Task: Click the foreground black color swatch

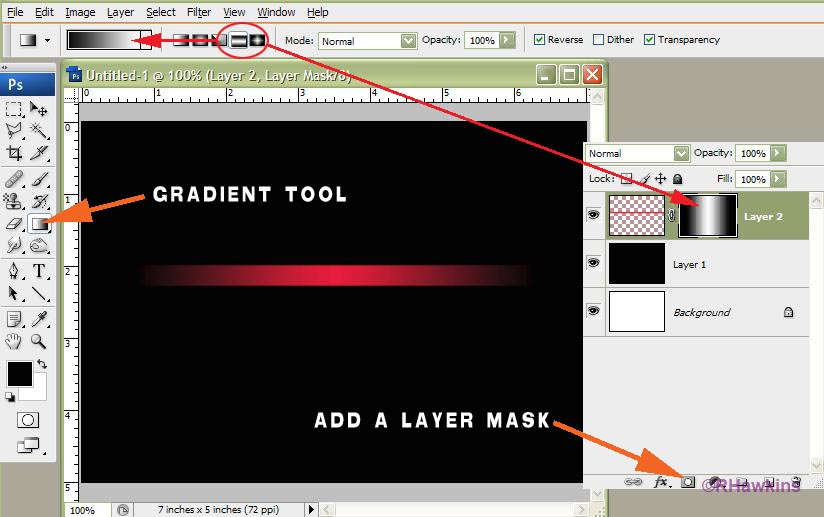Action: tap(19, 374)
